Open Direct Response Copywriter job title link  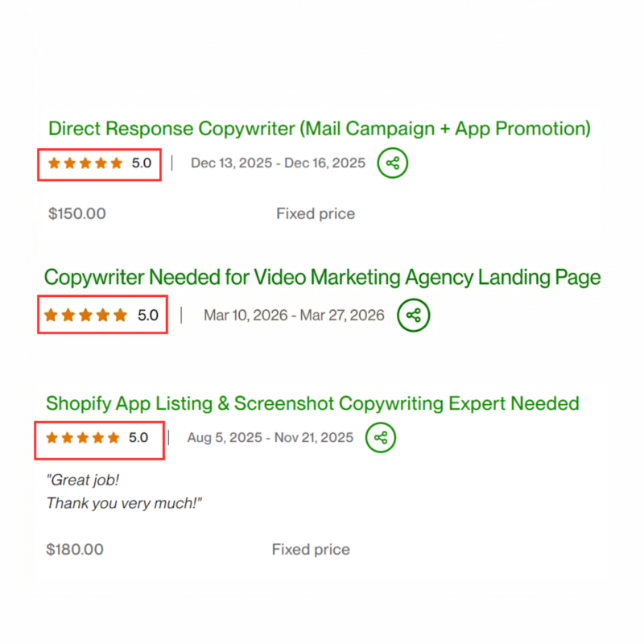[320, 129]
